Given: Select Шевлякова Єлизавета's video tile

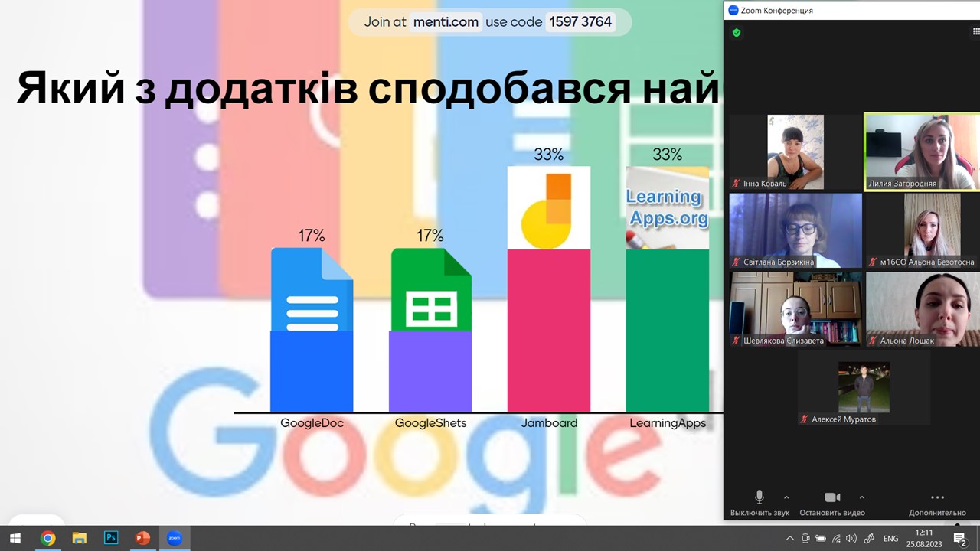Looking at the screenshot, I should [795, 308].
